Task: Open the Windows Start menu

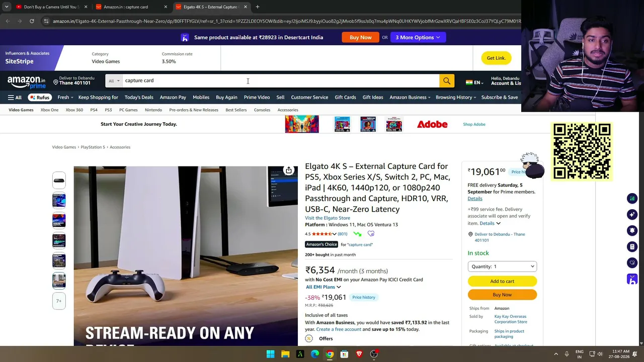Action: (x=270, y=354)
